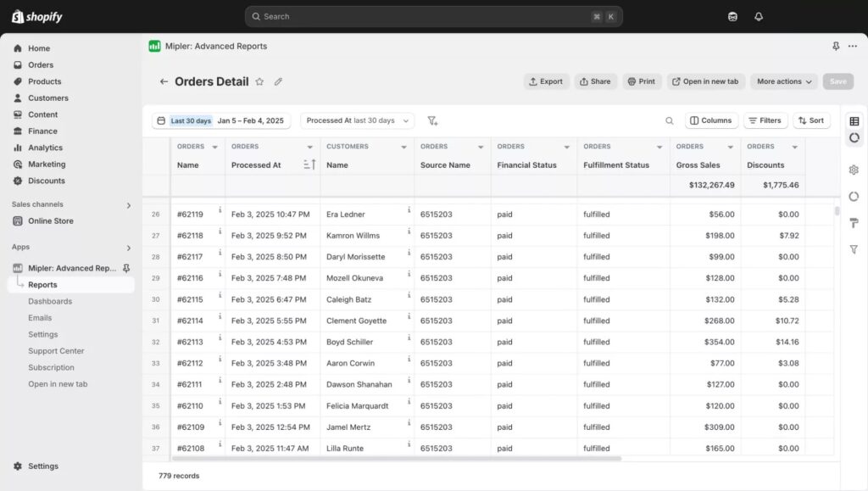Click the Export button
The image size is (868, 491).
pyautogui.click(x=546, y=81)
